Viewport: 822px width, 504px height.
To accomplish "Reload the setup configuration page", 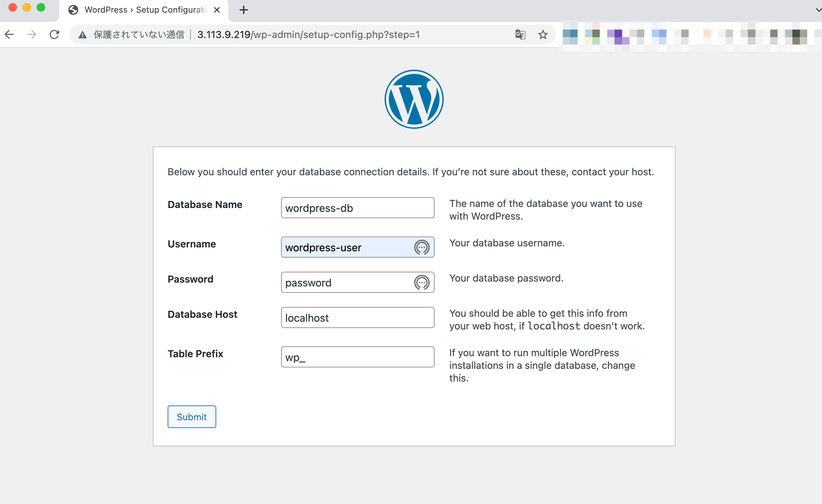I will [x=55, y=34].
